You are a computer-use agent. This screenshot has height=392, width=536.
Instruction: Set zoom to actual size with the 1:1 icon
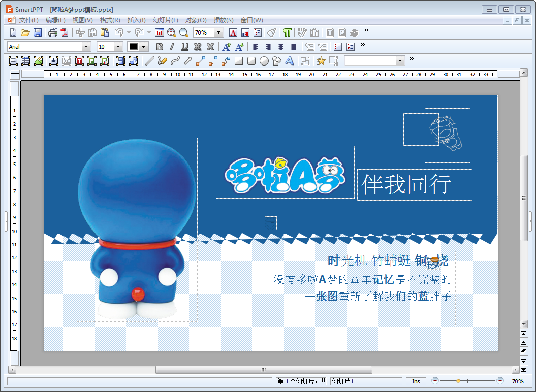[160, 33]
